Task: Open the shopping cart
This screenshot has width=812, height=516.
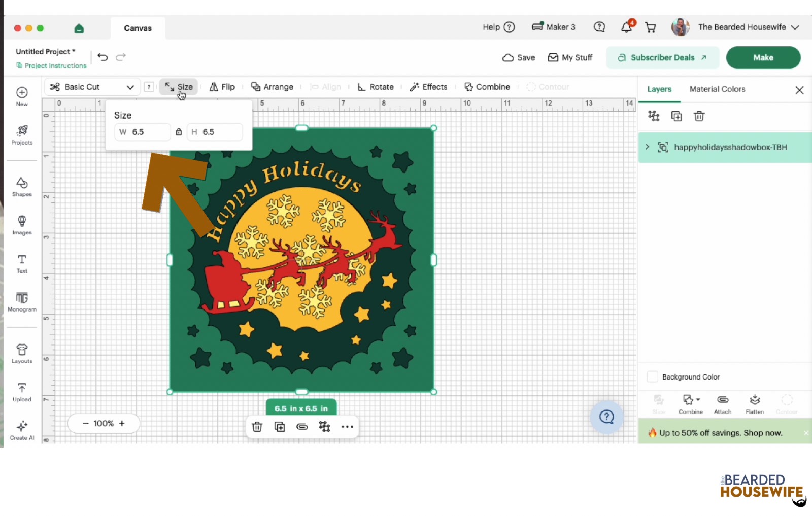Action: click(x=651, y=27)
